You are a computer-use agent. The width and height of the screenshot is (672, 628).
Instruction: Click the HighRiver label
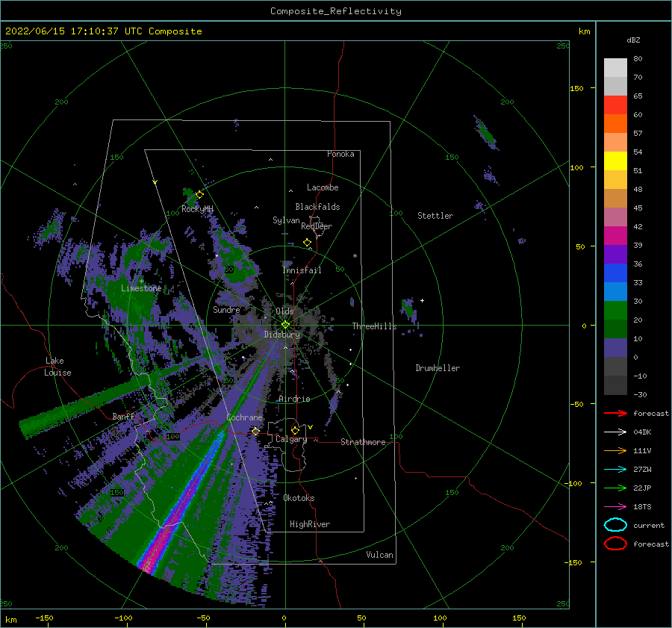pyautogui.click(x=310, y=524)
